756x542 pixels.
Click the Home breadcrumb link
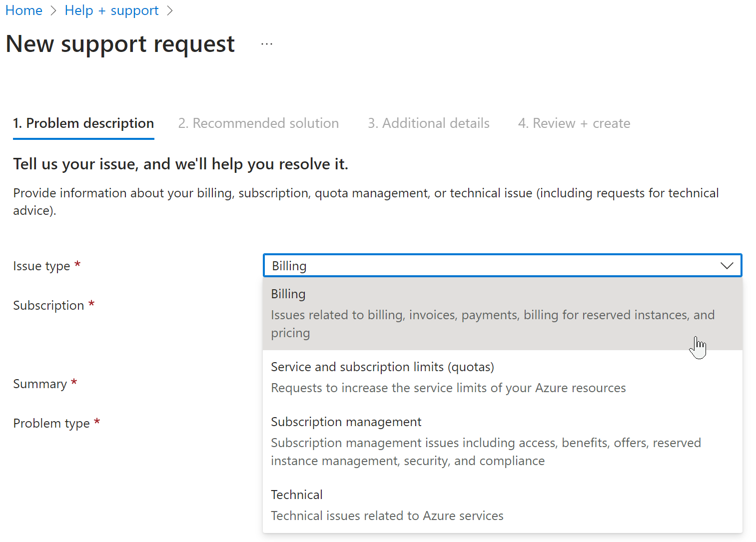(x=23, y=10)
